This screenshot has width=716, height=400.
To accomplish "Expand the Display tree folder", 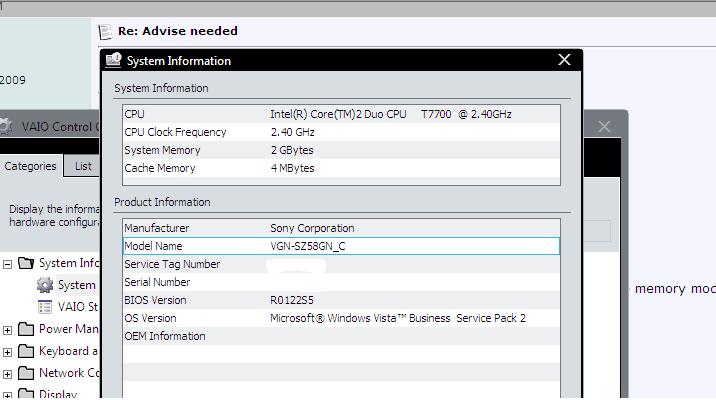I will pos(7,395).
